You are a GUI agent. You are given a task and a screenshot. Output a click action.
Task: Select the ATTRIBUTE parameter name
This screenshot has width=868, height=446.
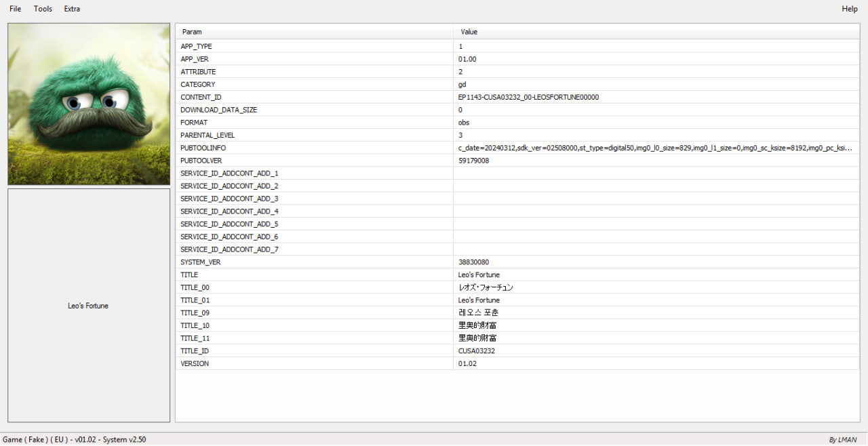[x=198, y=72]
